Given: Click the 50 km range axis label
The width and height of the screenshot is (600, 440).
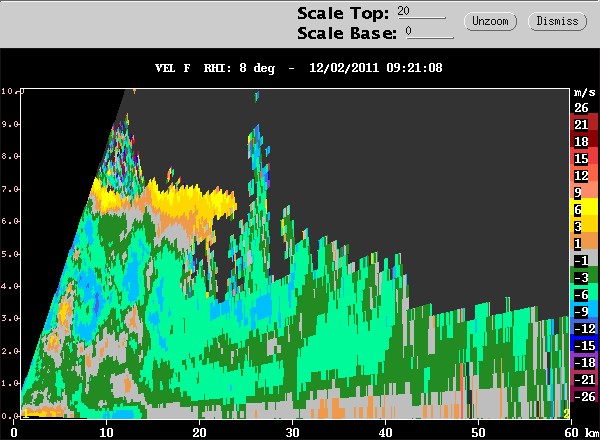Looking at the screenshot, I should click(478, 432).
